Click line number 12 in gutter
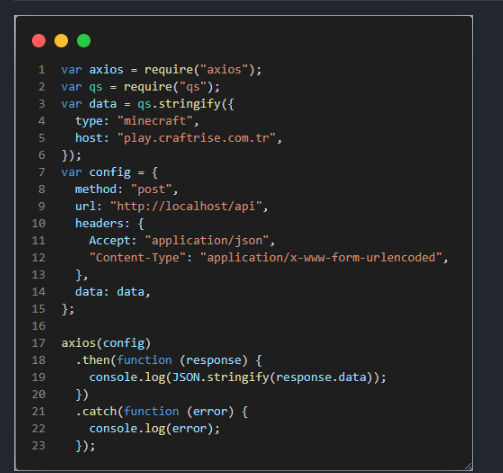 point(39,258)
